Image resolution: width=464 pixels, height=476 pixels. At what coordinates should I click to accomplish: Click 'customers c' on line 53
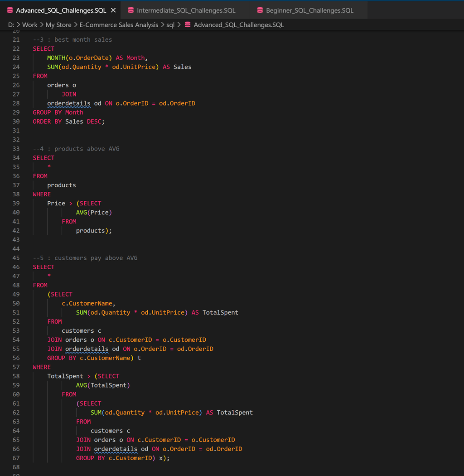pyautogui.click(x=81, y=331)
